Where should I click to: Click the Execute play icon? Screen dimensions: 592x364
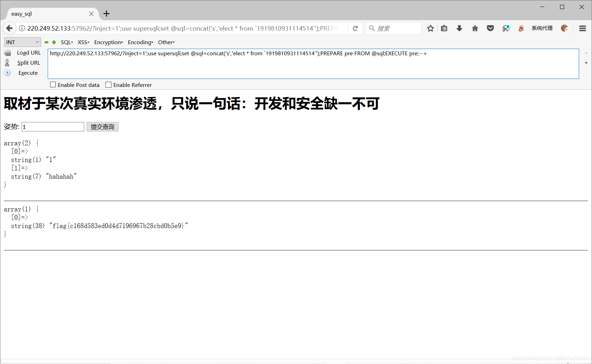pyautogui.click(x=7, y=73)
